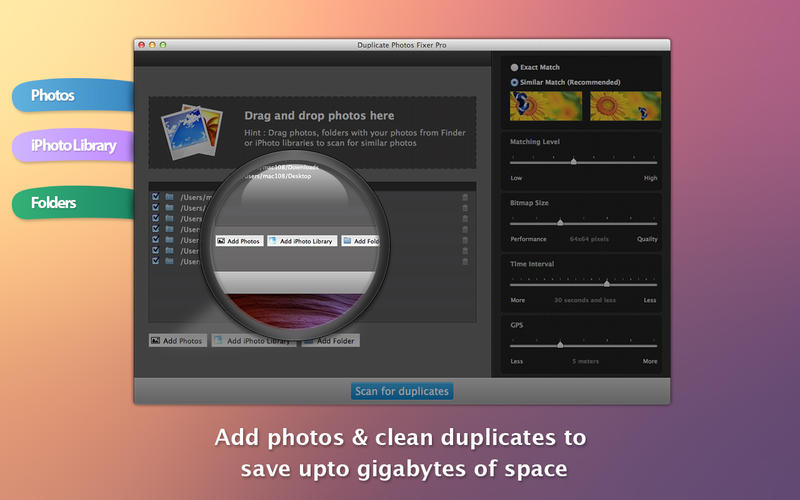Toggle checkbox of the fourth folder row
Viewport: 800px width, 500px height.
pos(156,229)
